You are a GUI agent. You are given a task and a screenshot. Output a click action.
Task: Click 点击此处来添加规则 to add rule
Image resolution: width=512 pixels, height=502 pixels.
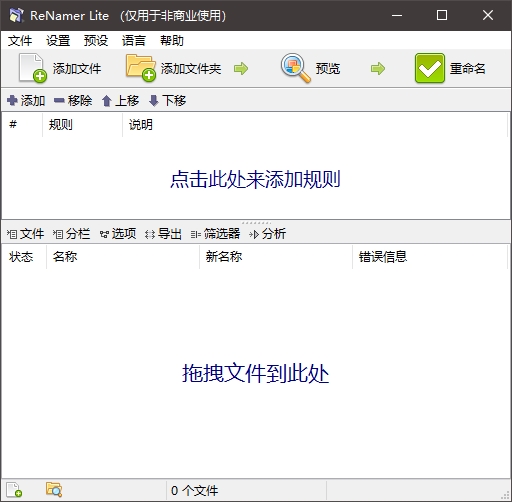255,179
